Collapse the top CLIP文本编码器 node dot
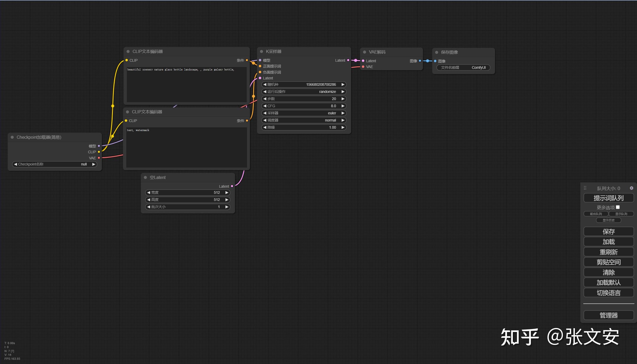The height and width of the screenshot is (364, 637). (128, 51)
